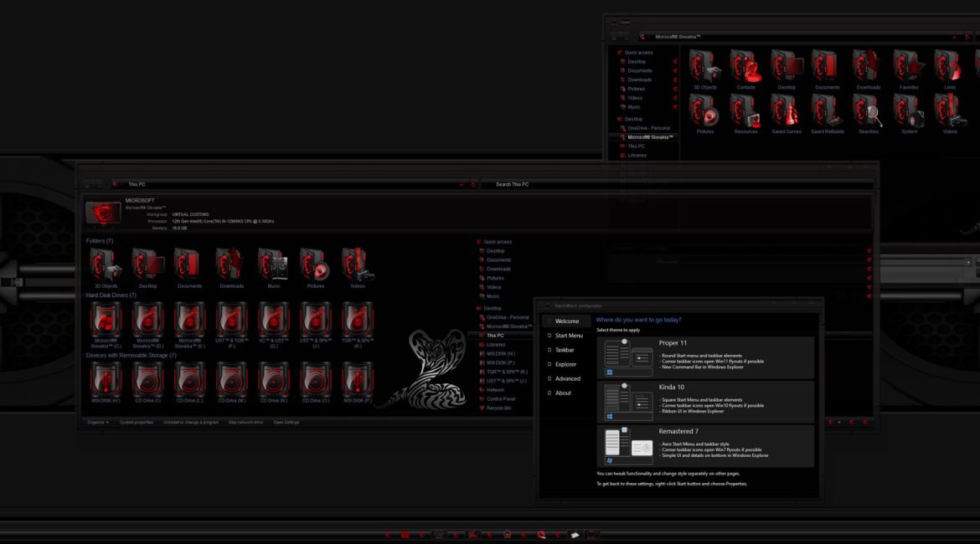The image size is (980, 544).
Task: Select the Remastered 7 theme option
Action: [x=705, y=445]
